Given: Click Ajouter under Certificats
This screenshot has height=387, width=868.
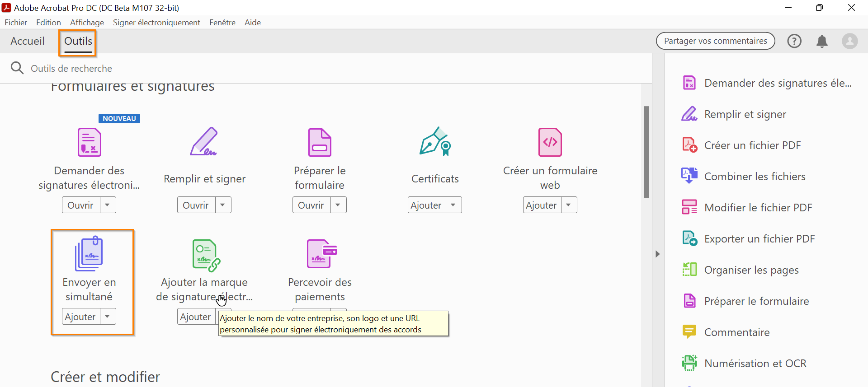Looking at the screenshot, I should (427, 205).
